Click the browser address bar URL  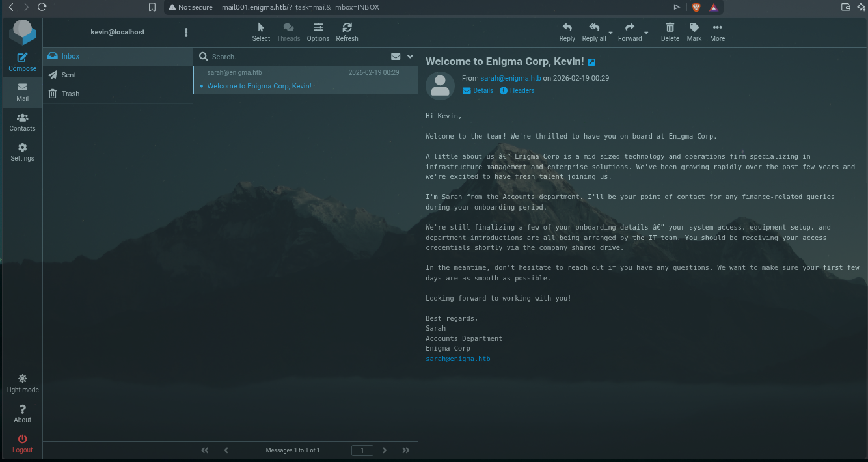300,7
